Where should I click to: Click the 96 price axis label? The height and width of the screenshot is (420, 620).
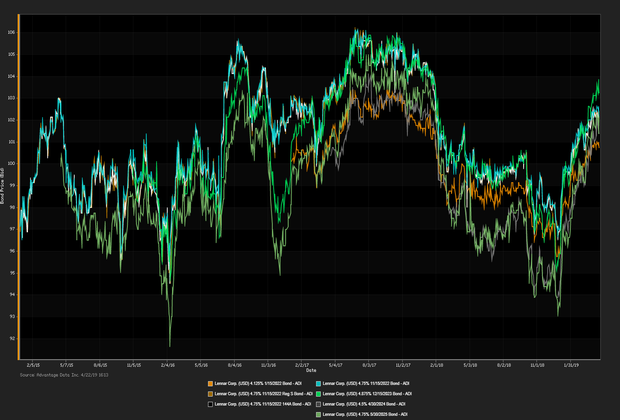click(12, 251)
